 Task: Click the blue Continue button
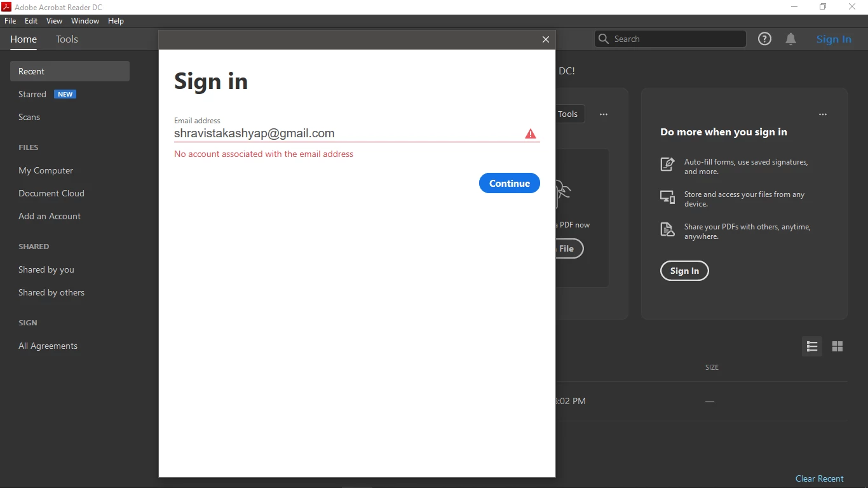click(510, 183)
